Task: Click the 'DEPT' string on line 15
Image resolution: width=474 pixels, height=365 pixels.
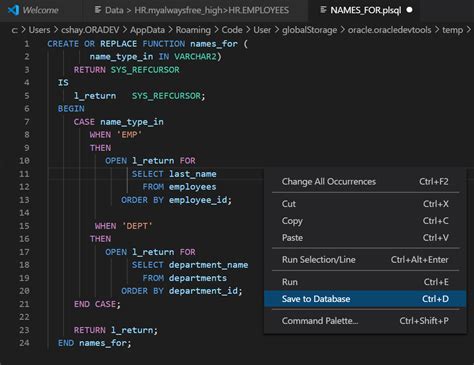Action: (x=137, y=226)
